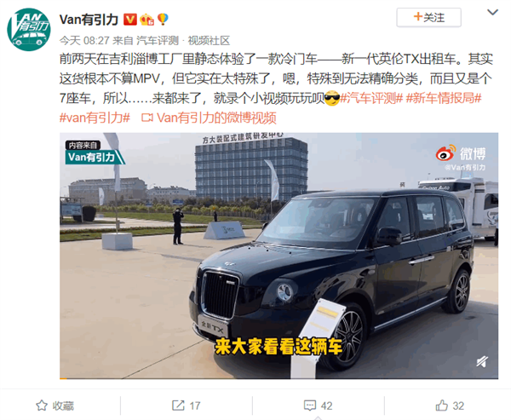Open the post options chevron menu

click(x=492, y=13)
